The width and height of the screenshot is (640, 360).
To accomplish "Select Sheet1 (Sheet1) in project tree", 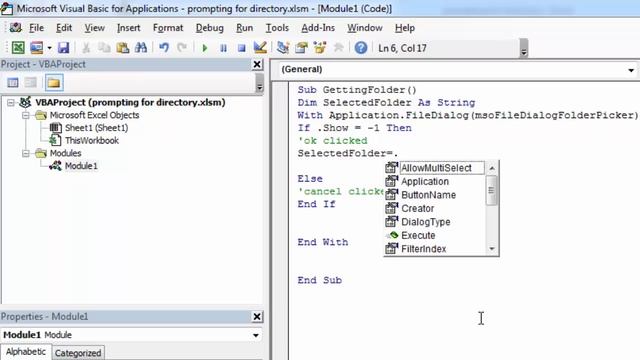I will (x=96, y=128).
